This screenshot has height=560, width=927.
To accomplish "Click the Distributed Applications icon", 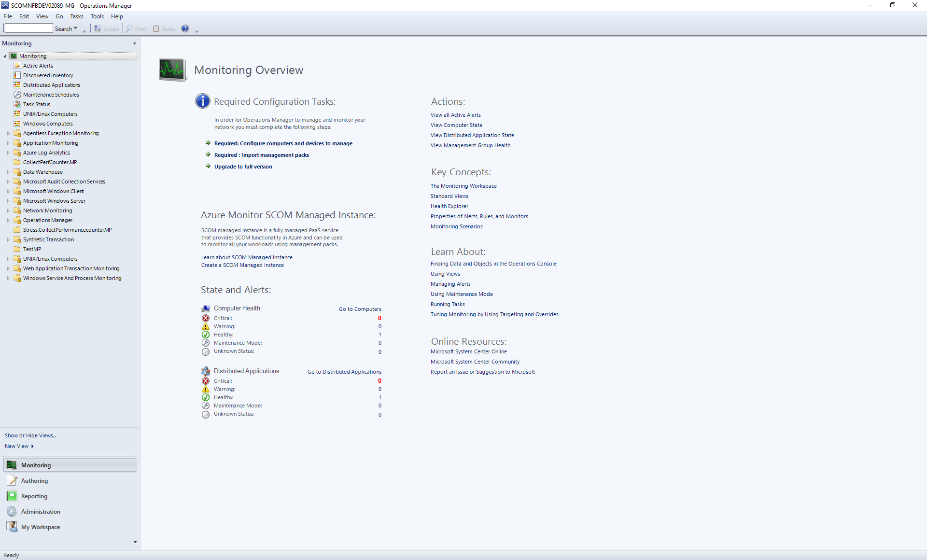I will (17, 85).
